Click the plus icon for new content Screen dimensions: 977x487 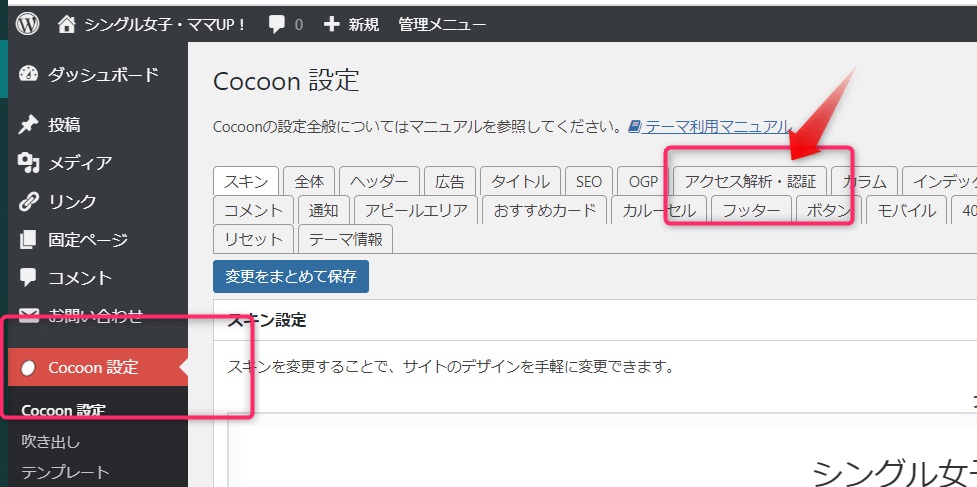coord(332,24)
